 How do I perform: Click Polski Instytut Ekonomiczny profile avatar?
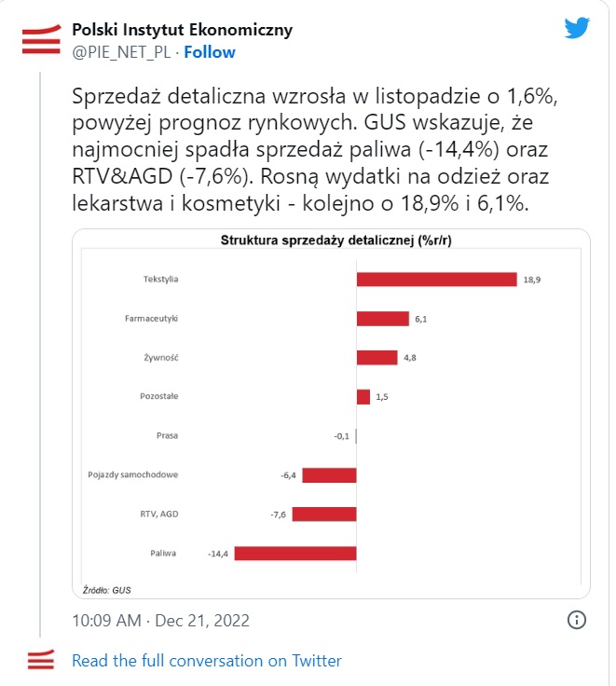point(42,40)
